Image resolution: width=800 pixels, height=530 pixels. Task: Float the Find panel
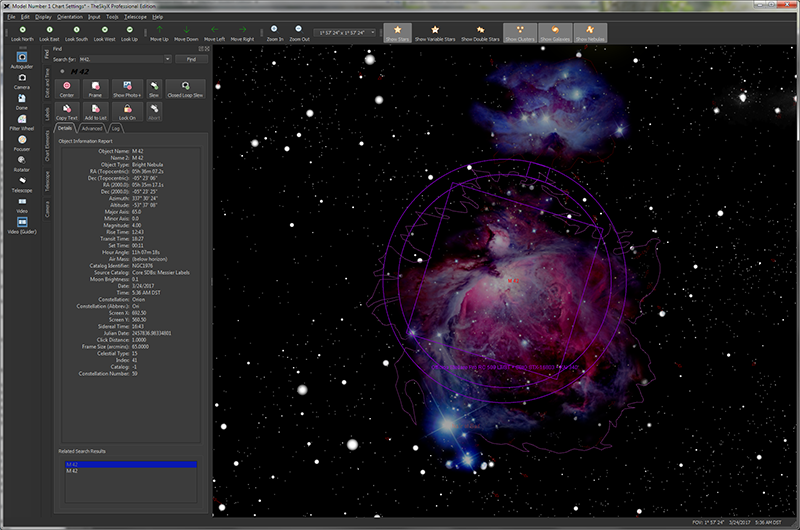tap(201, 49)
